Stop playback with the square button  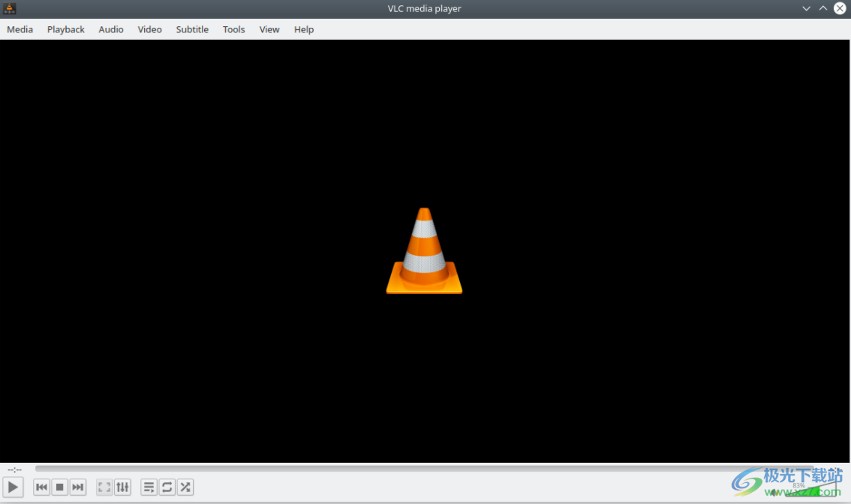[60, 487]
